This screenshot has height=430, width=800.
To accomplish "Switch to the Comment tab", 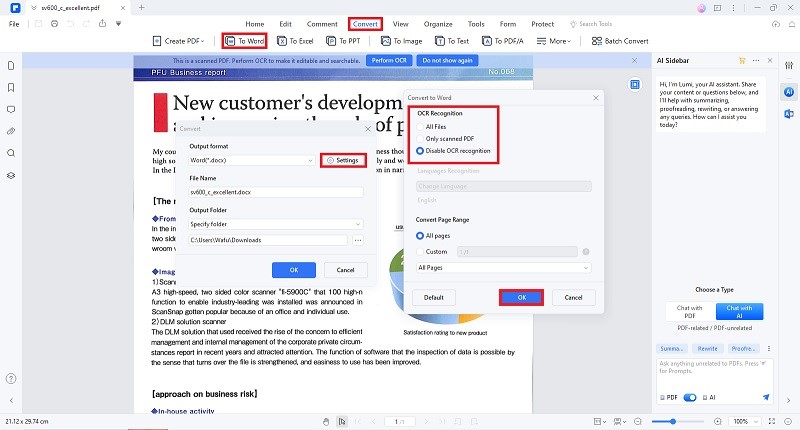I will (322, 24).
